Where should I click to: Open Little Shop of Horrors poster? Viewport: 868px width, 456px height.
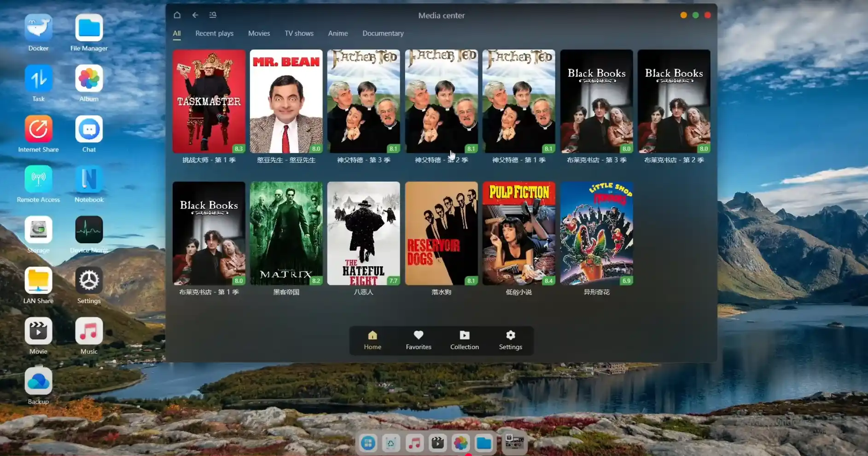point(596,233)
